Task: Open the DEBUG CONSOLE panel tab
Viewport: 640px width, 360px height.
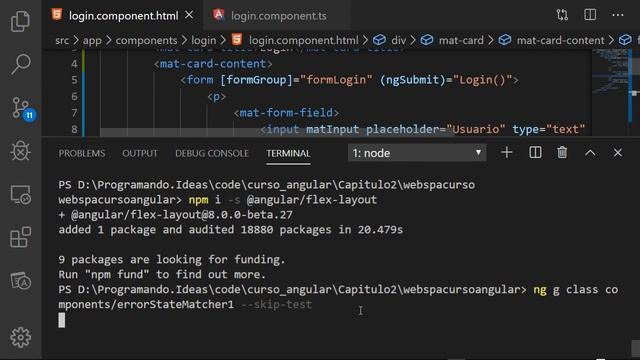Action: tap(212, 153)
